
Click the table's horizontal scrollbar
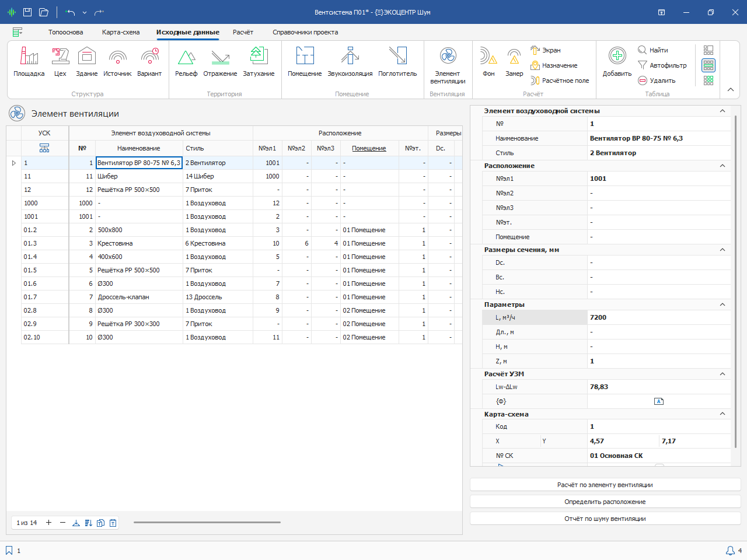pos(207,522)
